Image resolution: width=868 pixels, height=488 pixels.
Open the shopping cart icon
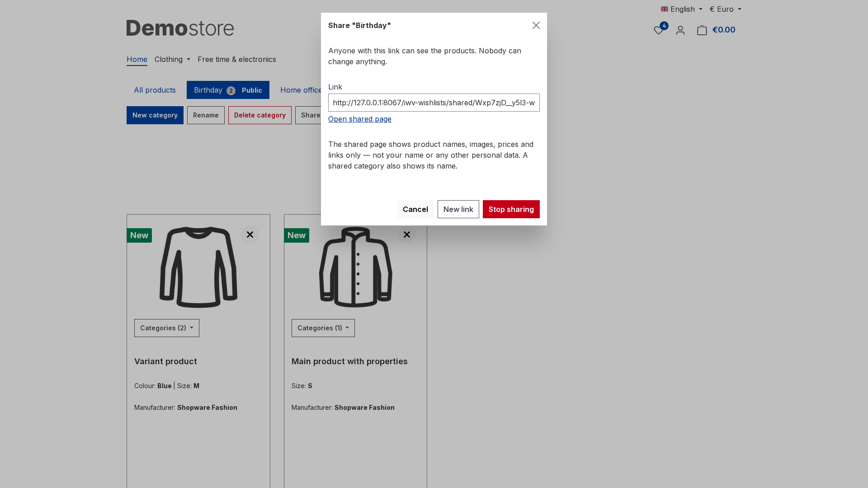pos(702,30)
